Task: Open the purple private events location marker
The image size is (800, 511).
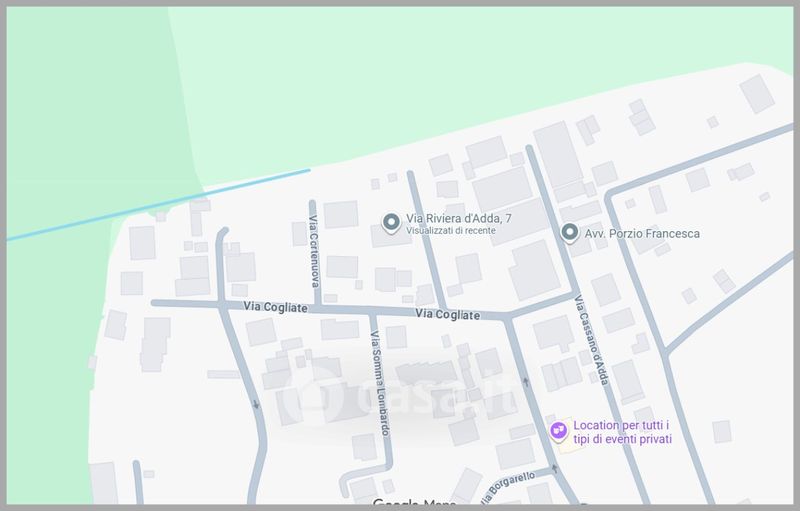Action: [558, 430]
